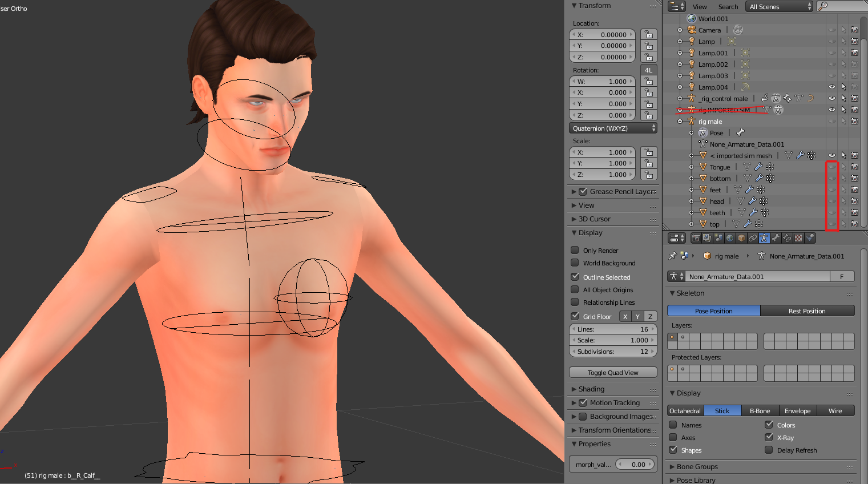Click the mesh data icon on feet row
Image resolution: width=868 pixels, height=484 pixels.
738,190
